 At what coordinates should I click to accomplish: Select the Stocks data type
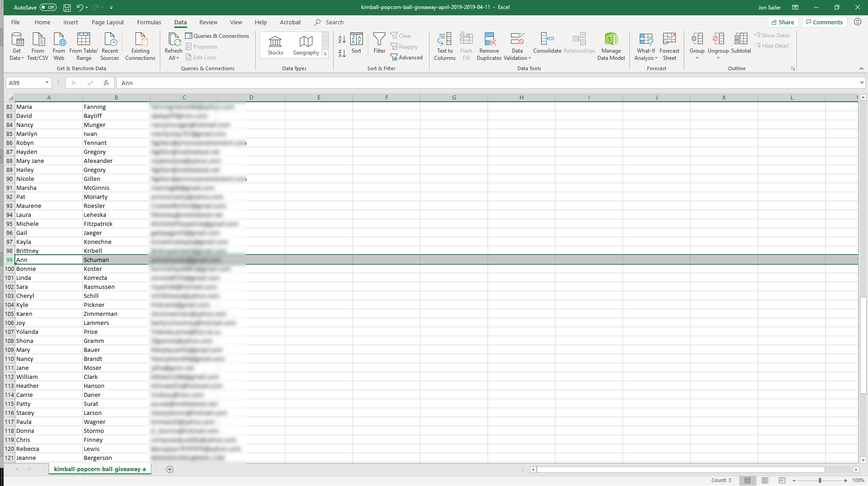[275, 45]
